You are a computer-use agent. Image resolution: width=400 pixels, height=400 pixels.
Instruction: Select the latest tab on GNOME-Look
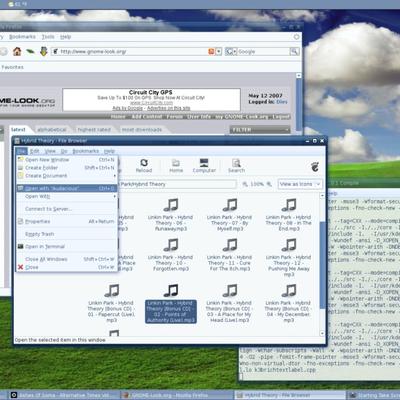point(18,129)
